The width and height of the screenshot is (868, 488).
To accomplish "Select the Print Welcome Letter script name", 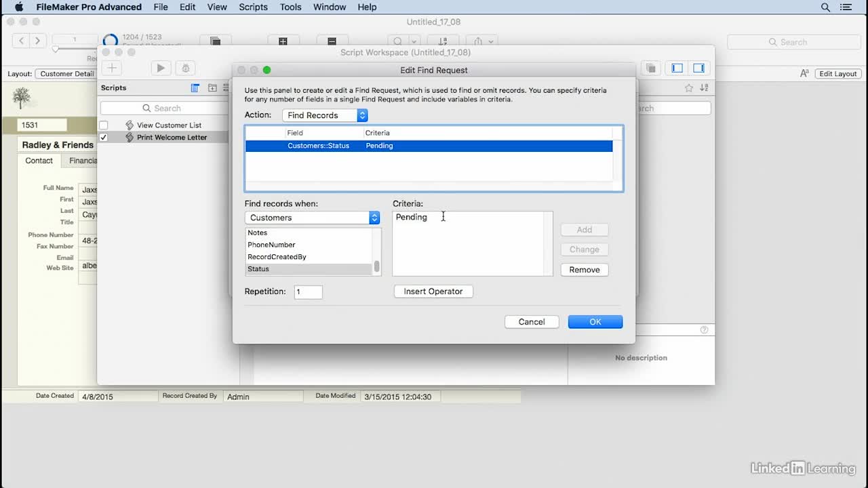I will tap(172, 138).
